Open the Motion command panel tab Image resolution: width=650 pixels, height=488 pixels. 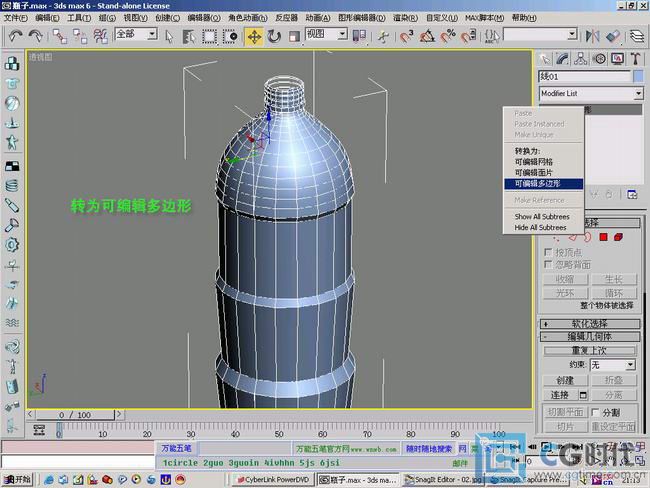point(599,59)
